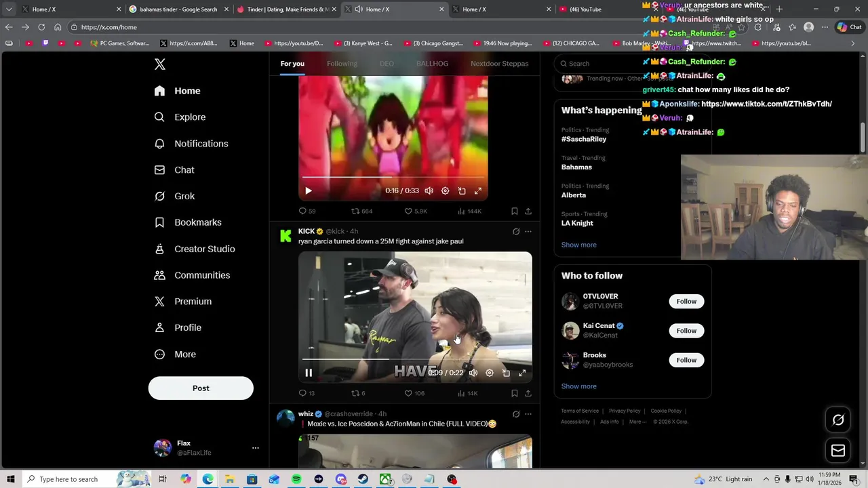The image size is (868, 488).
Task: Mute the Dora video sound
Action: [x=429, y=191]
